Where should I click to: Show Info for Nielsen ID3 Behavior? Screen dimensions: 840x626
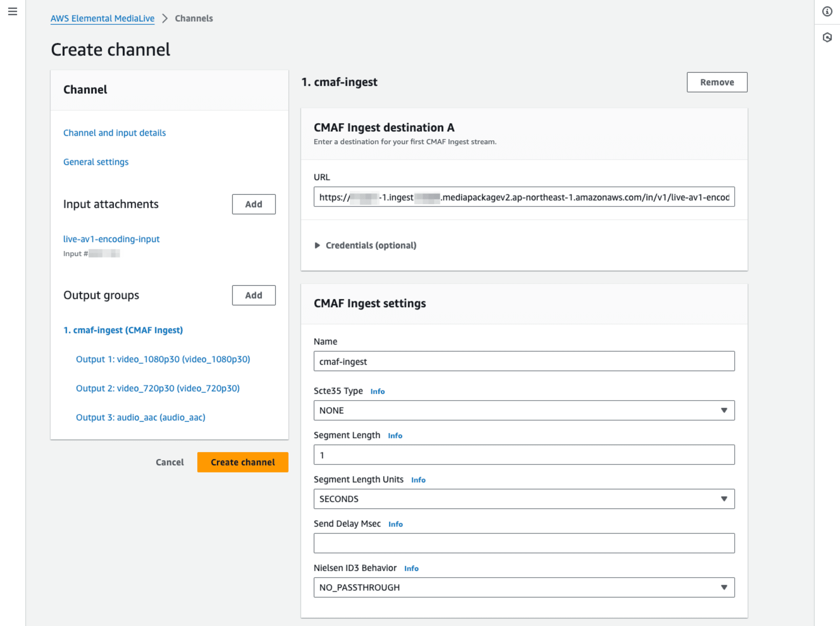point(411,568)
